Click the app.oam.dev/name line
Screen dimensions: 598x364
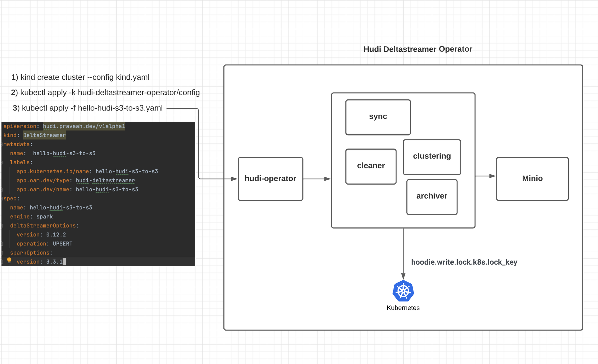(77, 190)
